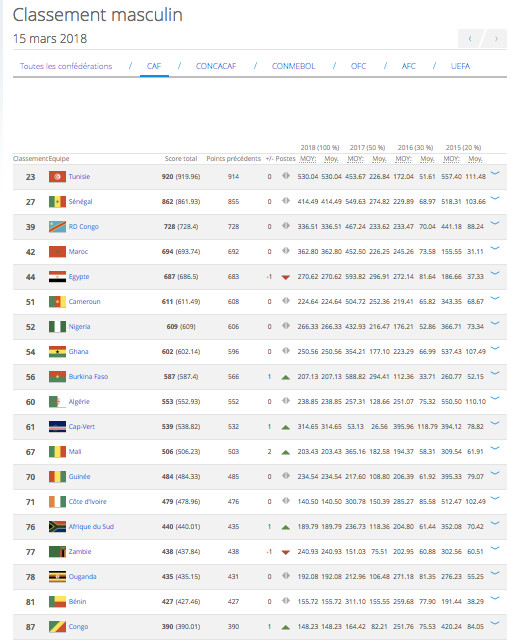Click the Côte d'Ivoire flag icon
The image size is (514, 642).
click(x=57, y=502)
